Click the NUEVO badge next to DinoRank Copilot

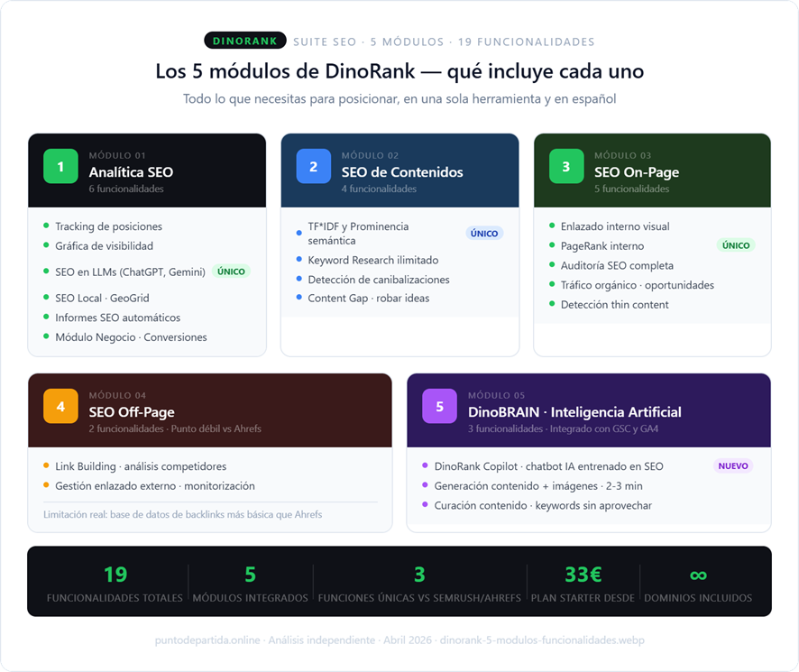[733, 466]
